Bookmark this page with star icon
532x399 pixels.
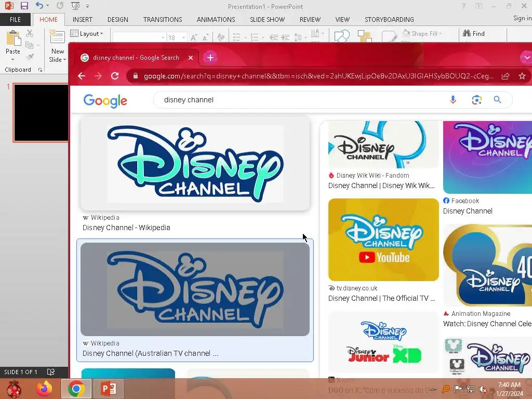coord(522,76)
